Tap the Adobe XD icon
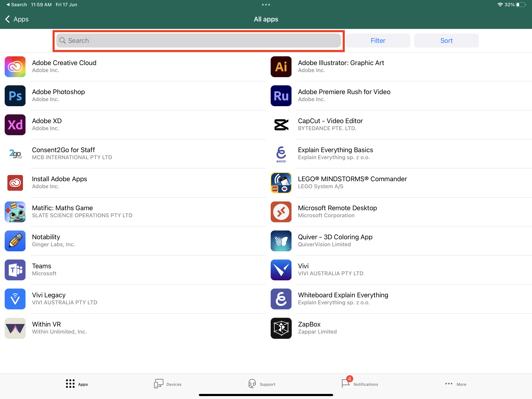The image size is (532, 399). (x=15, y=125)
